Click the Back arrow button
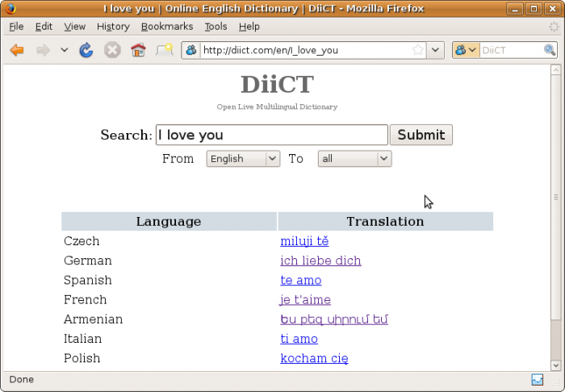This screenshot has height=392, width=565. point(17,50)
